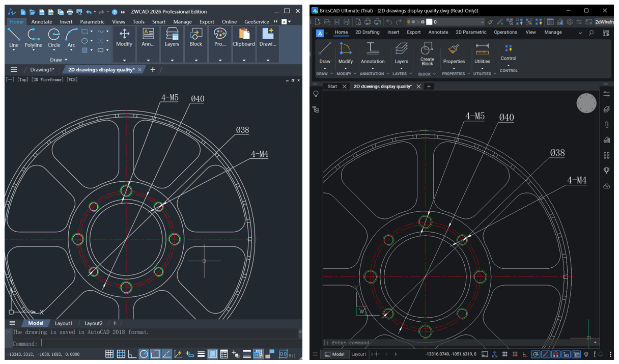Screen dimensions: 619x364
Task: Click the attachments paperclip icon in BricsCAD
Action: 606,125
